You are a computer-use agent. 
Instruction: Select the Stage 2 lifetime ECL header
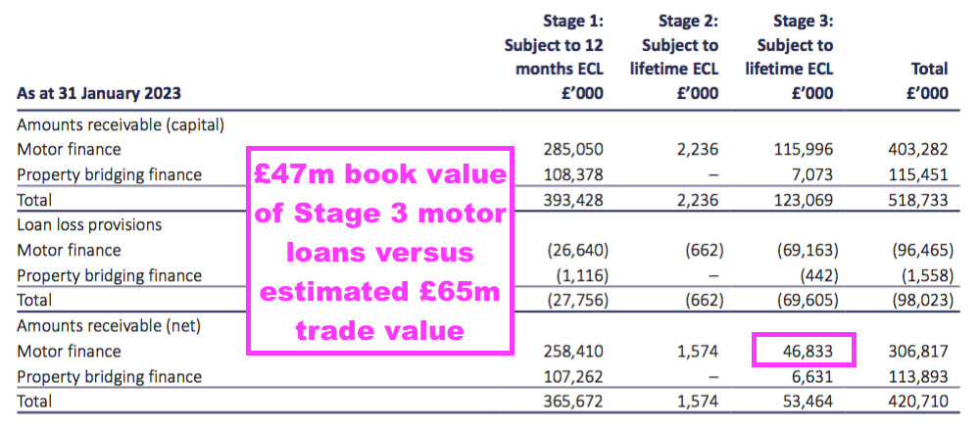click(674, 58)
